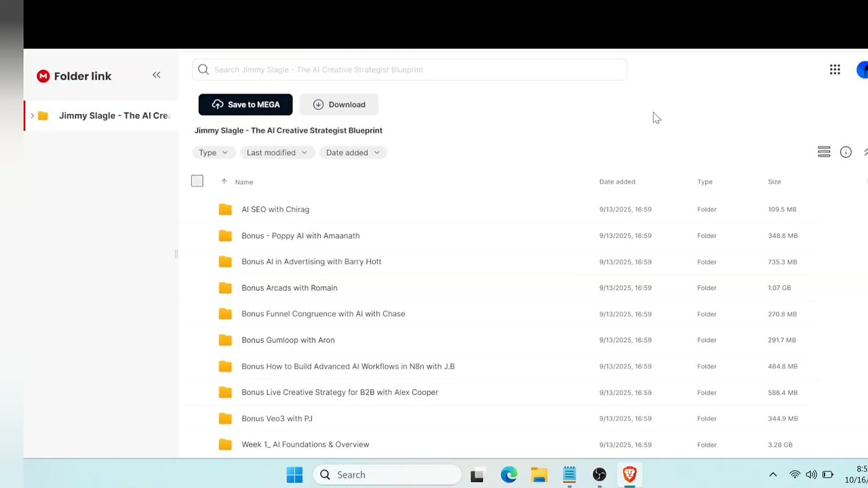868x488 pixels.
Task: Open Bonus Arcads with Romain folder icon
Action: tap(225, 288)
